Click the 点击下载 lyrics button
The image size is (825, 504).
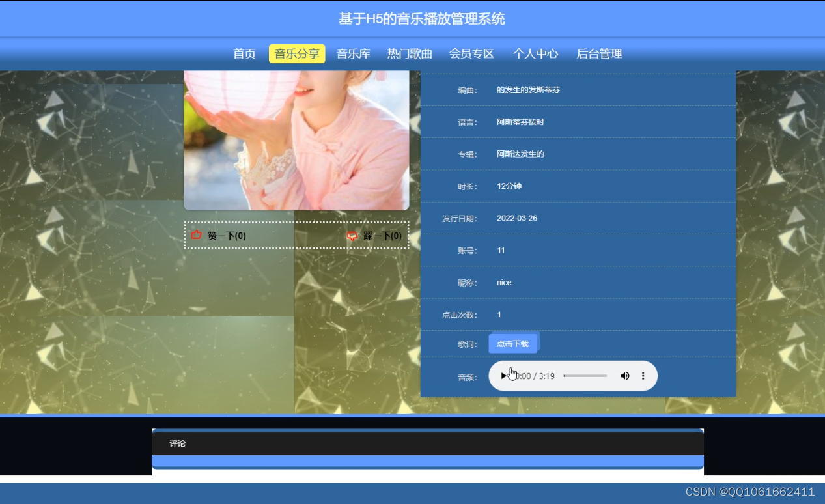pyautogui.click(x=513, y=343)
